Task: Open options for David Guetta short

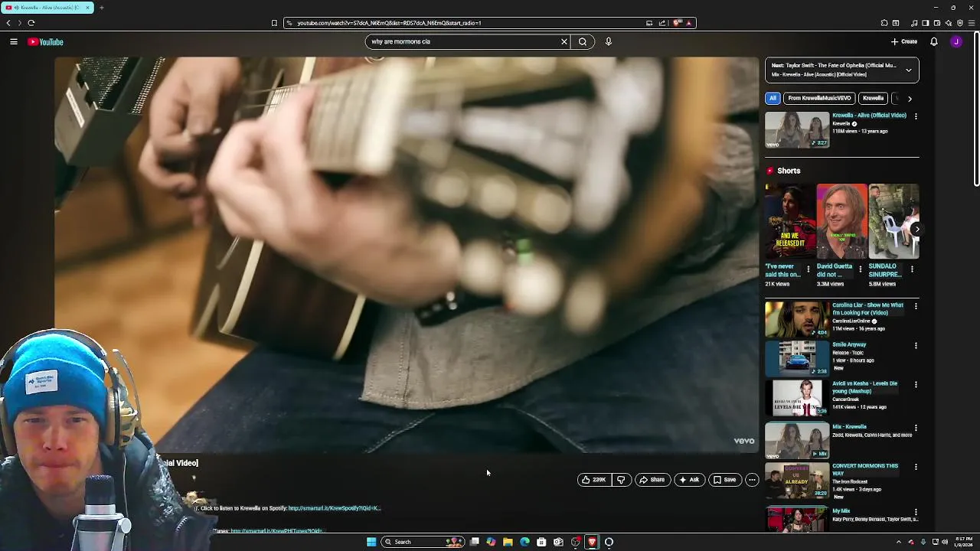Action: click(x=860, y=269)
